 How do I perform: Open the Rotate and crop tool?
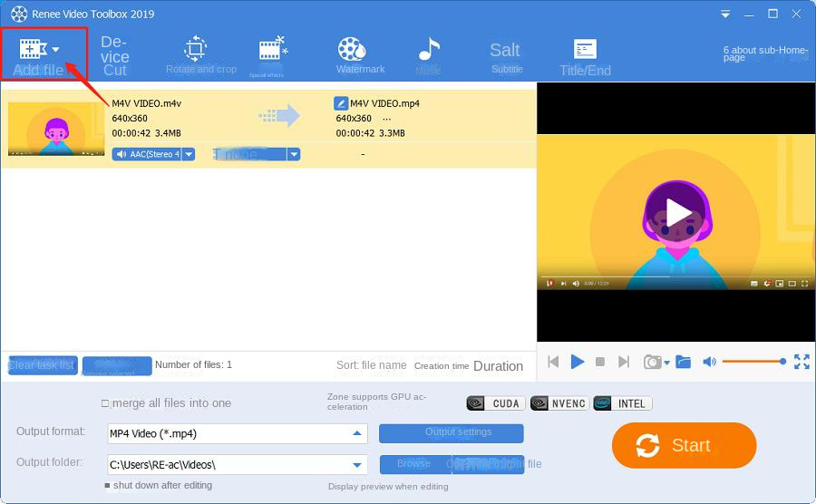pos(196,53)
